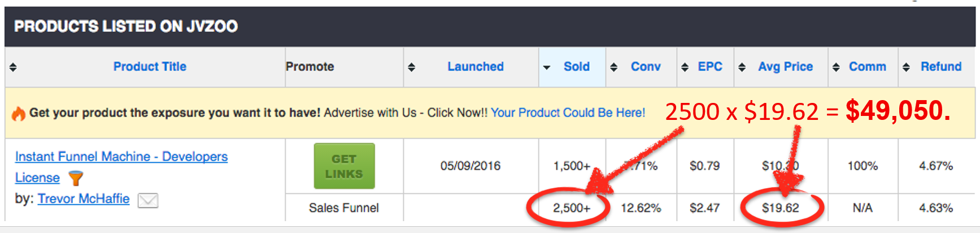
Task: Click the green GET LINKS button
Action: click(344, 166)
